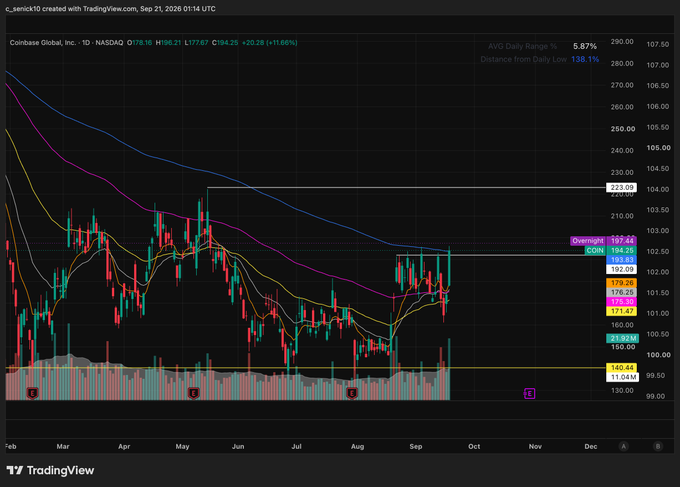Open the purple upcoming earnings marker in late October
This screenshot has height=487, width=680.
pos(530,393)
